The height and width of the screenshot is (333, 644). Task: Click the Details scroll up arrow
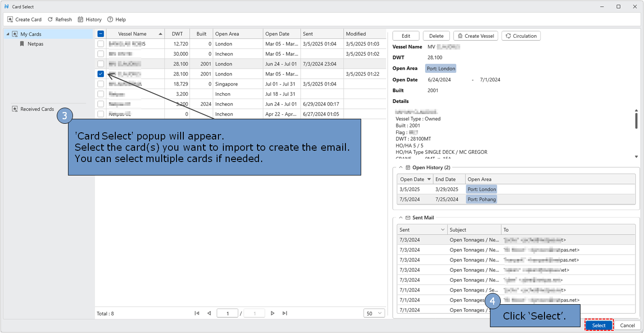[636, 110]
